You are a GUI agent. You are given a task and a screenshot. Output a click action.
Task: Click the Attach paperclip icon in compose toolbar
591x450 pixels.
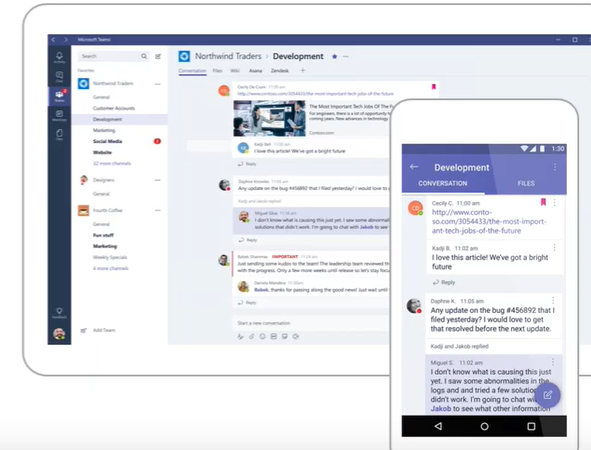[x=251, y=336]
